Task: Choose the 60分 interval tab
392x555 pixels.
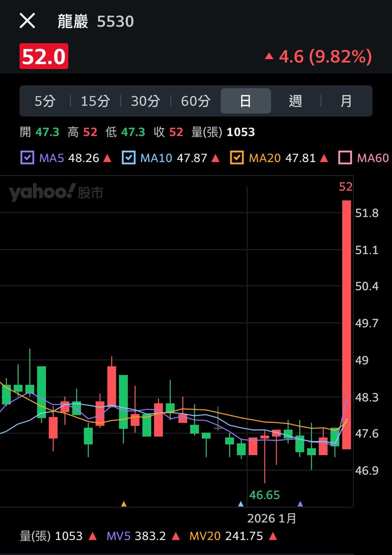Action: coord(196,101)
